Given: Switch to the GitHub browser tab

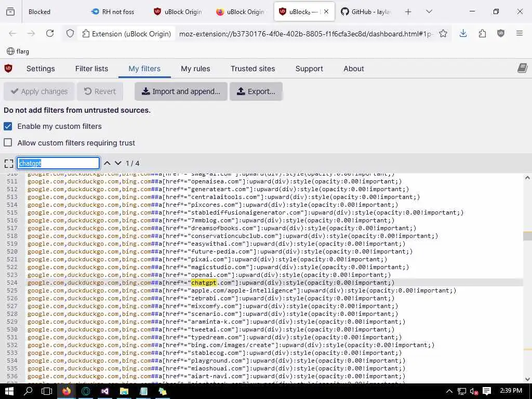Looking at the screenshot, I should [x=366, y=12].
